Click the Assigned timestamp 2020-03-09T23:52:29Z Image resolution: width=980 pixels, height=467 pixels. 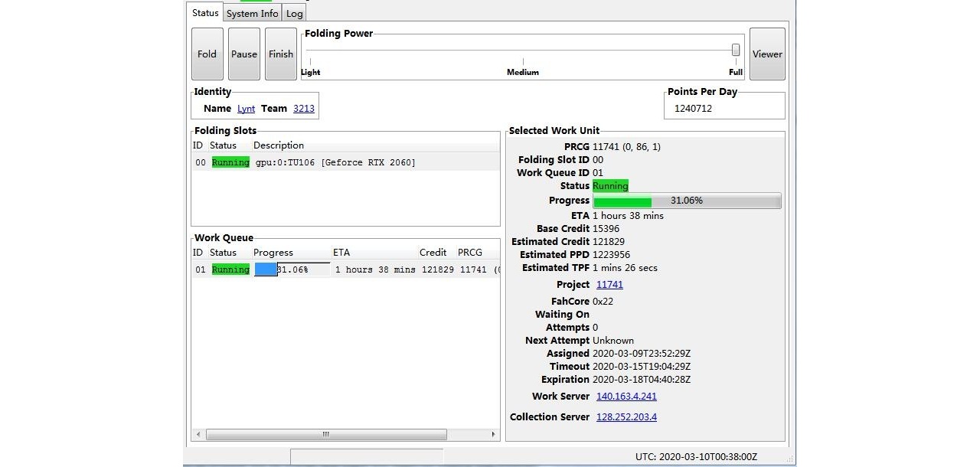click(642, 354)
